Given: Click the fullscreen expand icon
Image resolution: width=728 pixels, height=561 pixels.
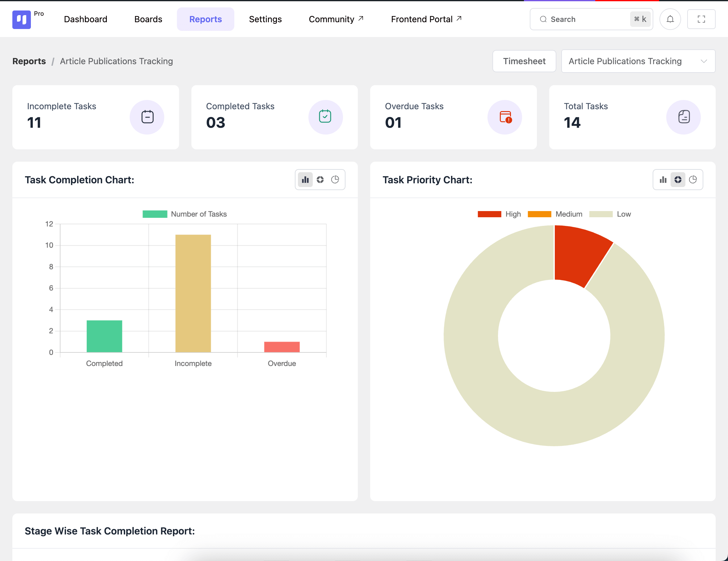Looking at the screenshot, I should coord(701,19).
